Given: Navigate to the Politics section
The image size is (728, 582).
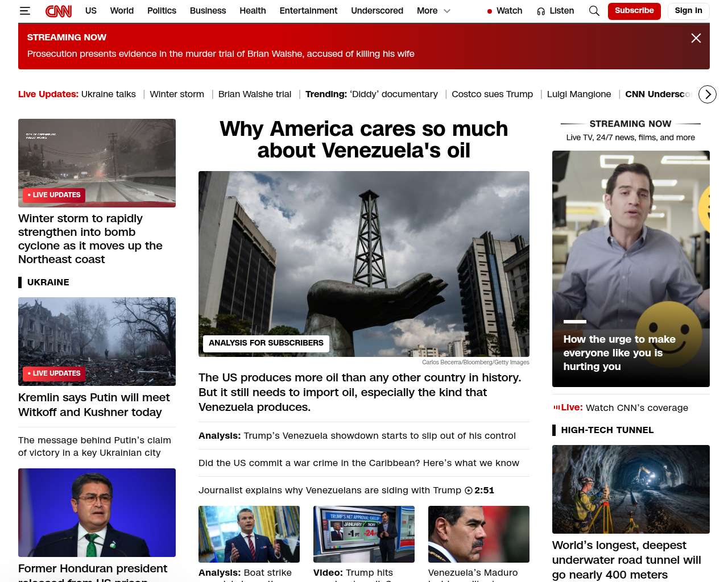Looking at the screenshot, I should (x=162, y=11).
